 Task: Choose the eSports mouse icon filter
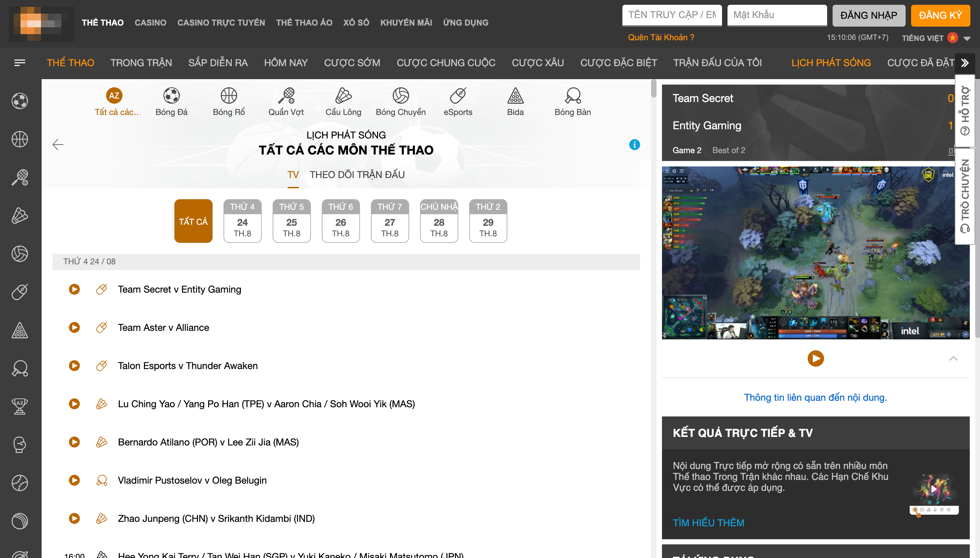[458, 96]
